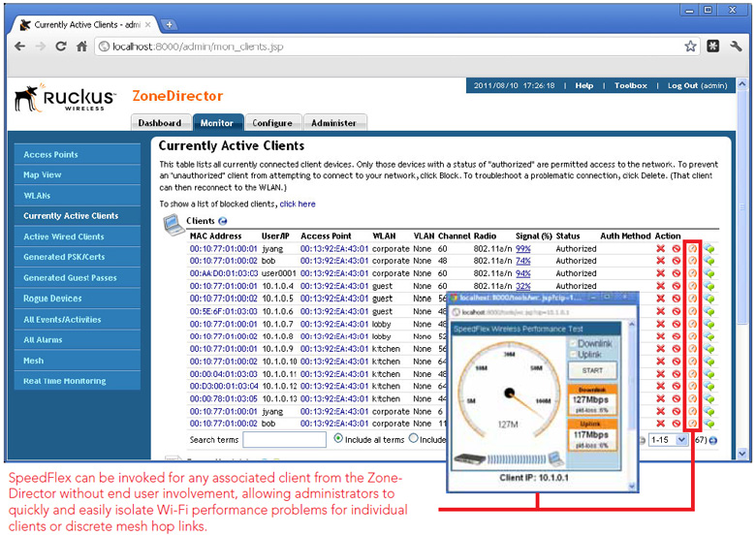
Task: Open the 99% signal link
Action: tap(523, 249)
